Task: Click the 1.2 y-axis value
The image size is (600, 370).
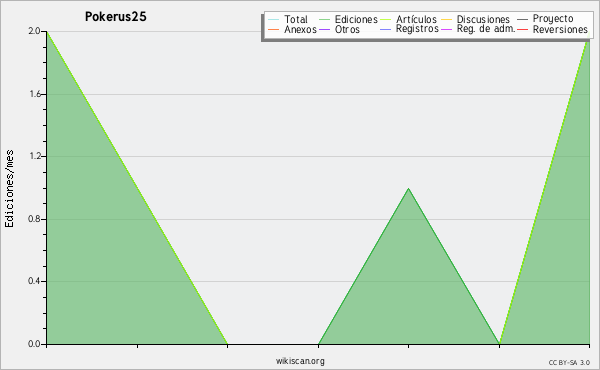Action: [35, 156]
